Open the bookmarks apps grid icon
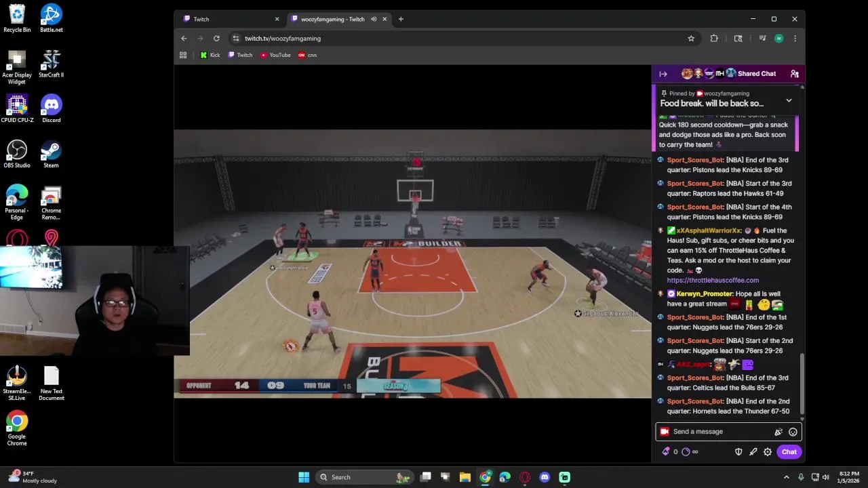The image size is (868, 488). pos(183,55)
